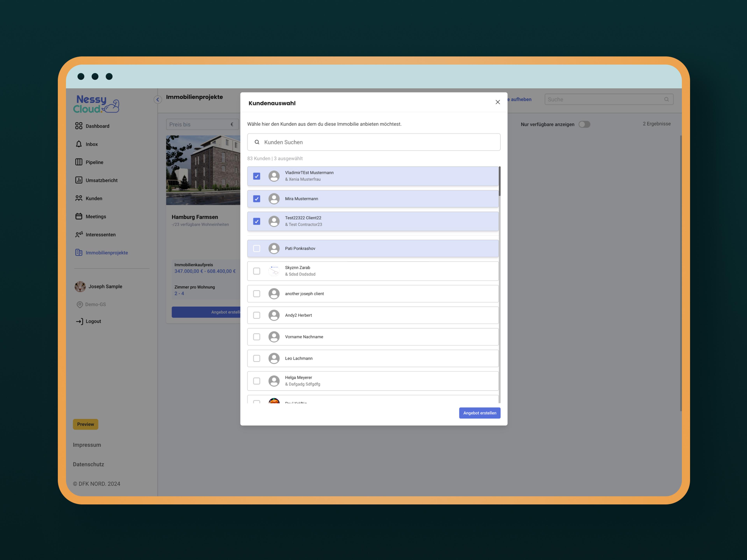Open the Impressum link
The height and width of the screenshot is (560, 747).
click(x=87, y=445)
